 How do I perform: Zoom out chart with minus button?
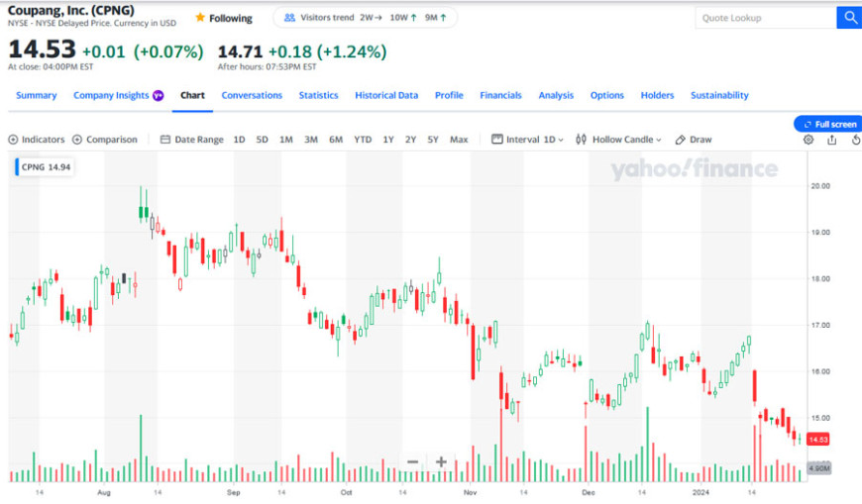click(413, 461)
